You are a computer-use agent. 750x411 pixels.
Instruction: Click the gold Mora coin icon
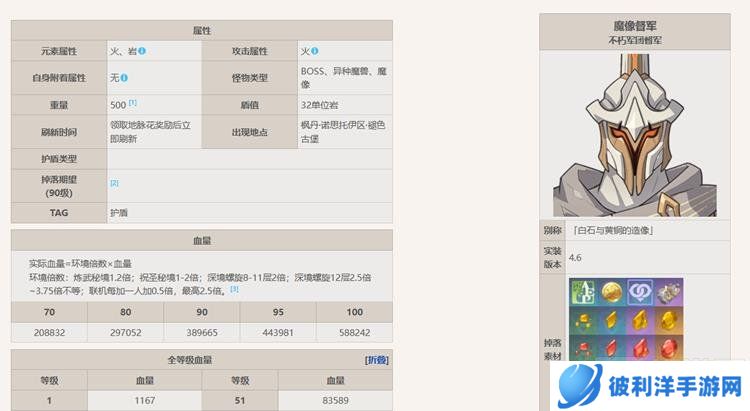(611, 293)
